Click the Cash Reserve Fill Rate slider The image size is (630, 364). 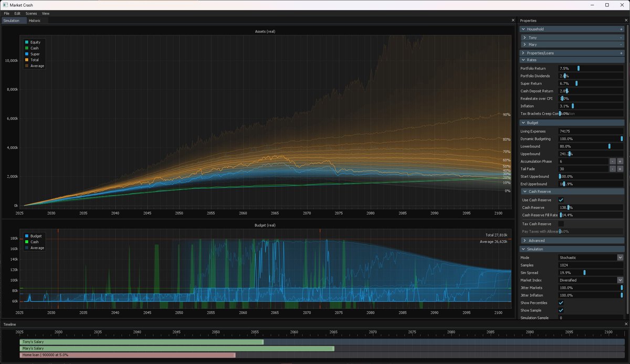click(591, 215)
